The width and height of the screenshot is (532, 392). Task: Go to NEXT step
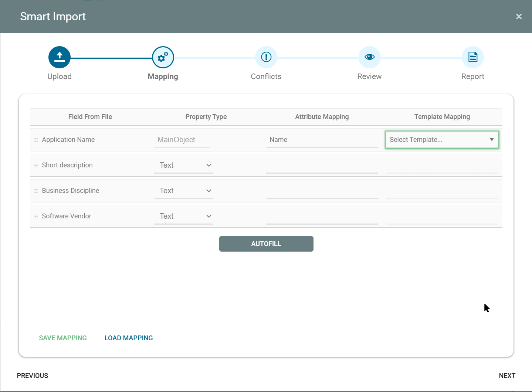click(507, 376)
